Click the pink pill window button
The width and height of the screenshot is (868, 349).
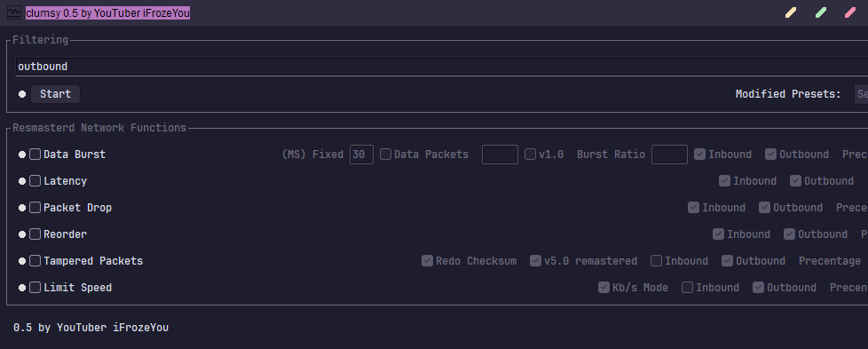point(850,12)
